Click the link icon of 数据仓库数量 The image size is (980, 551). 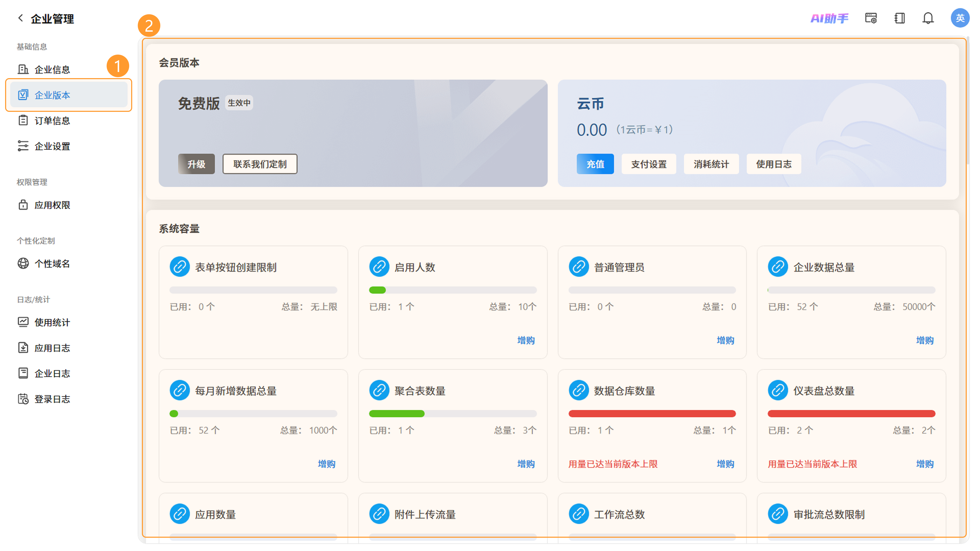[x=579, y=390]
